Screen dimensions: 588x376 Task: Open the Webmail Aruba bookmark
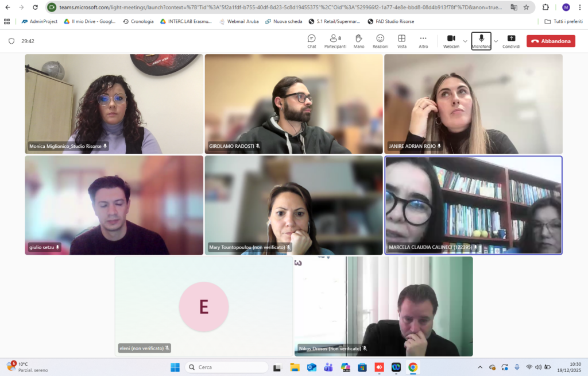pyautogui.click(x=239, y=21)
